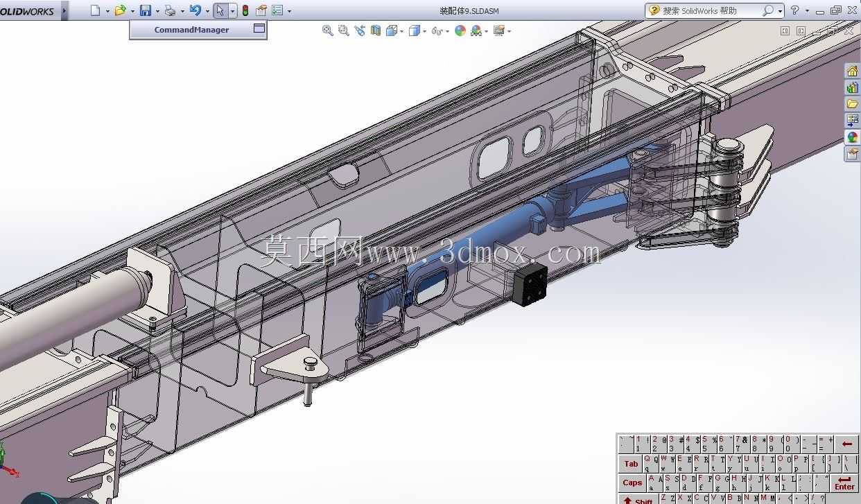This screenshot has height=504, width=861.
Task: Tap the 5 key on on-screen keyboard
Action: pos(708,444)
